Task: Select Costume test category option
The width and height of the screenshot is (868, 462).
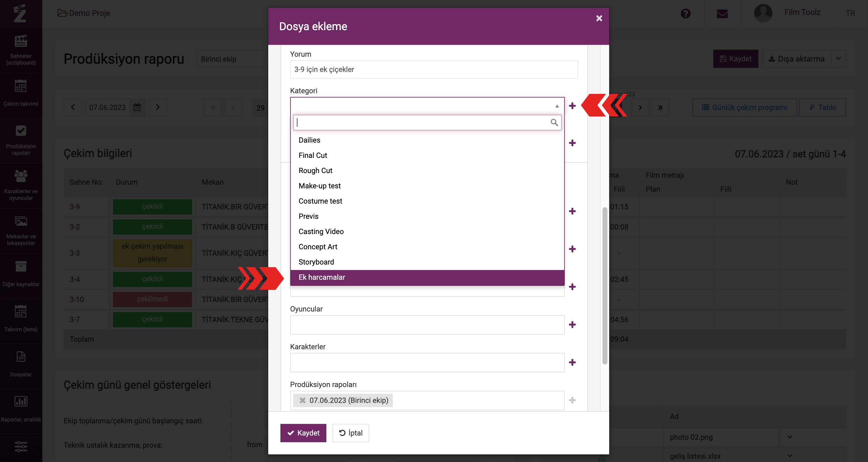Action: click(x=427, y=201)
